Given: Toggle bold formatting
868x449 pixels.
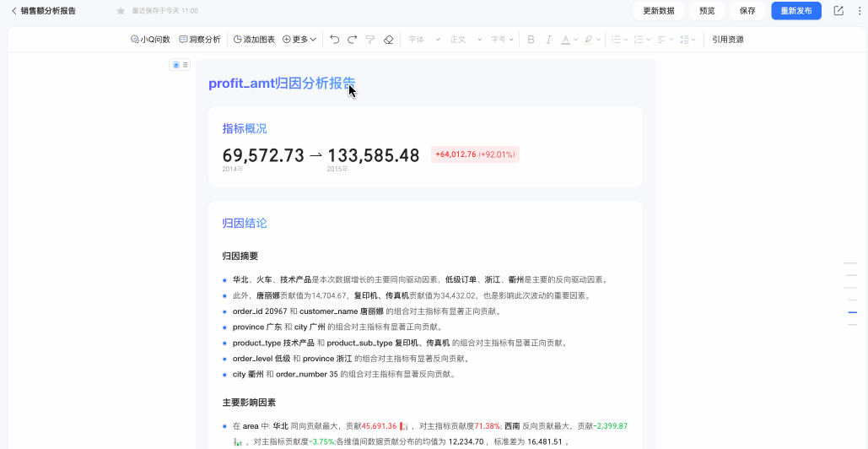Looking at the screenshot, I should pyautogui.click(x=531, y=40).
